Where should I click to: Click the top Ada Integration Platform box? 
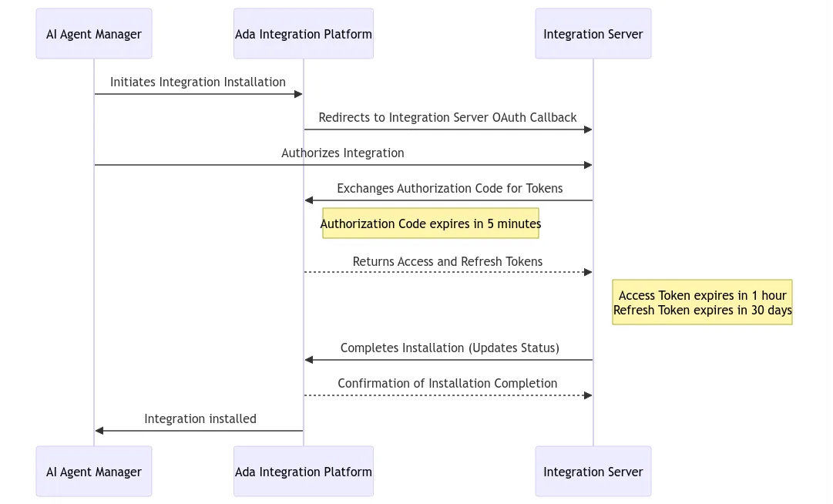click(x=304, y=33)
